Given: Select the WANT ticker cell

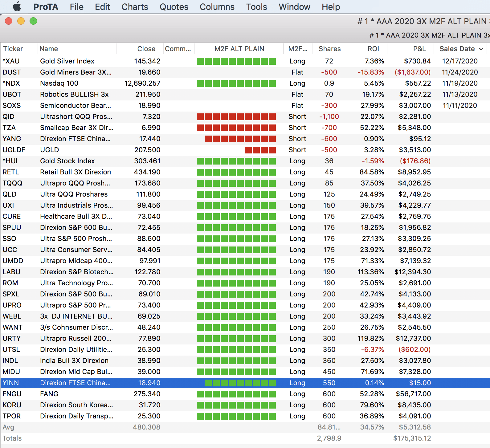Looking at the screenshot, I should coord(13,327).
